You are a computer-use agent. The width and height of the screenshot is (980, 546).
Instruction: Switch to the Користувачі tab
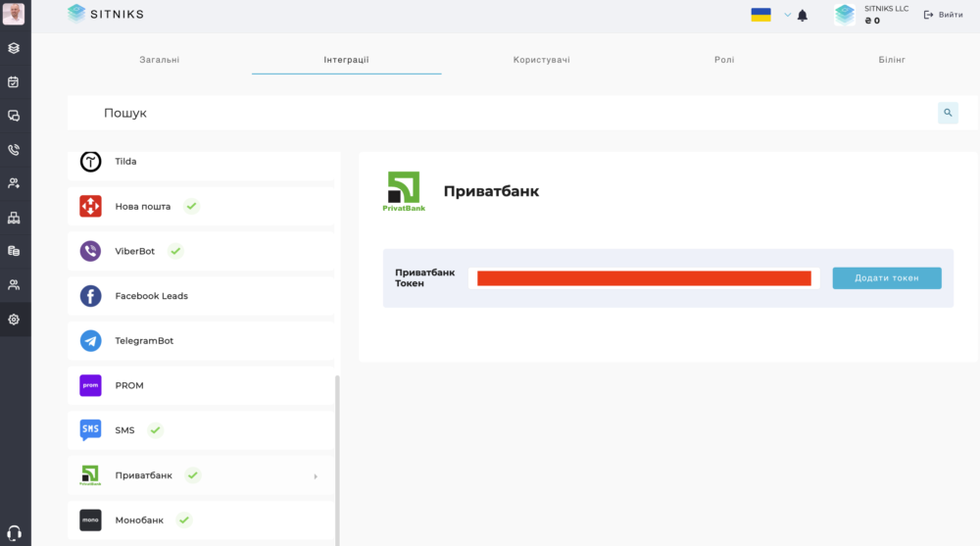541,60
